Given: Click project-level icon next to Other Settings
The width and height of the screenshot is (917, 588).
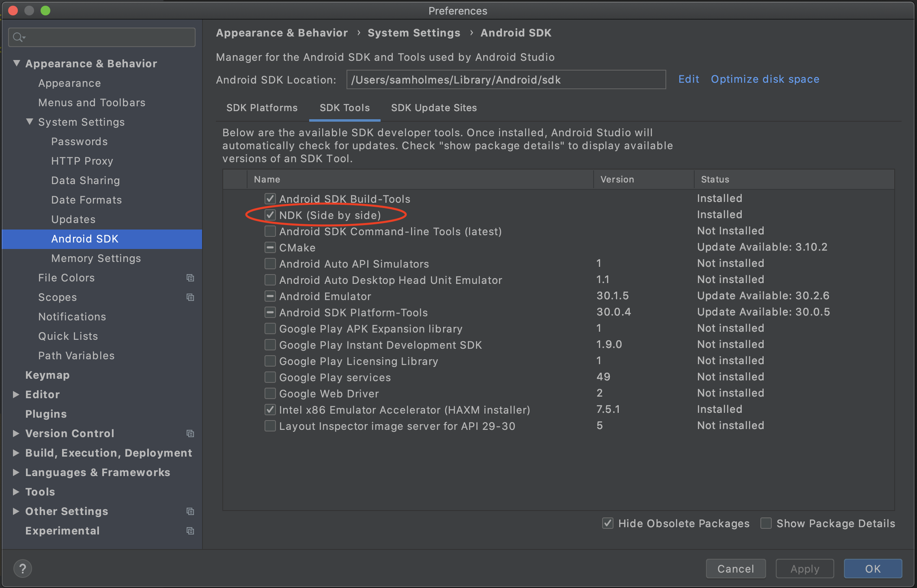Looking at the screenshot, I should pyautogui.click(x=190, y=511).
